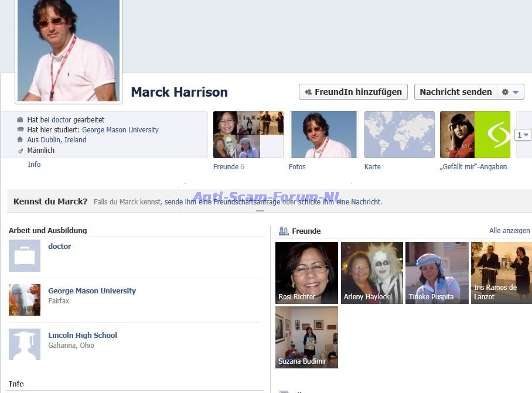Open the Karte world map tile
Screen dimensions: 532x393
399,135
